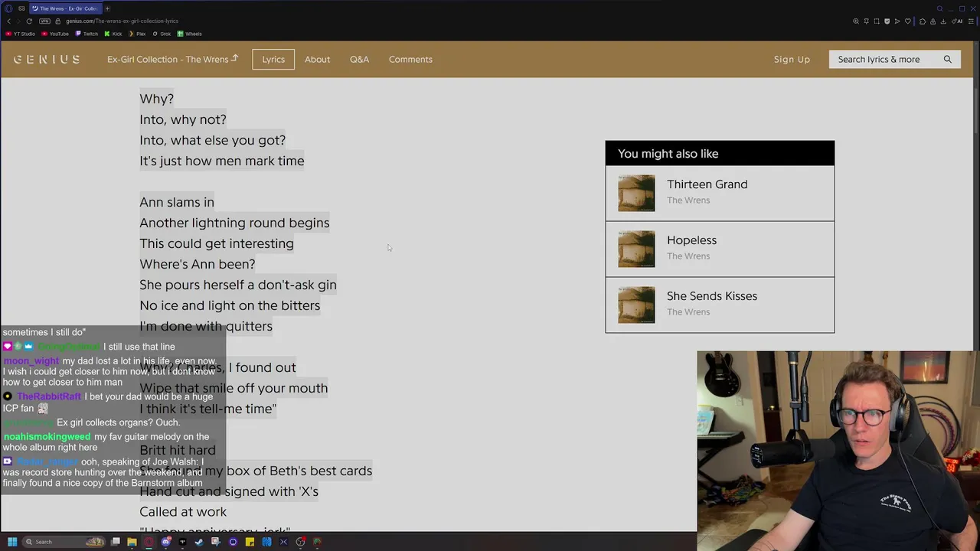Open the downloads icon in toolbar
Viewport: 980px width, 551px height.
click(943, 21)
